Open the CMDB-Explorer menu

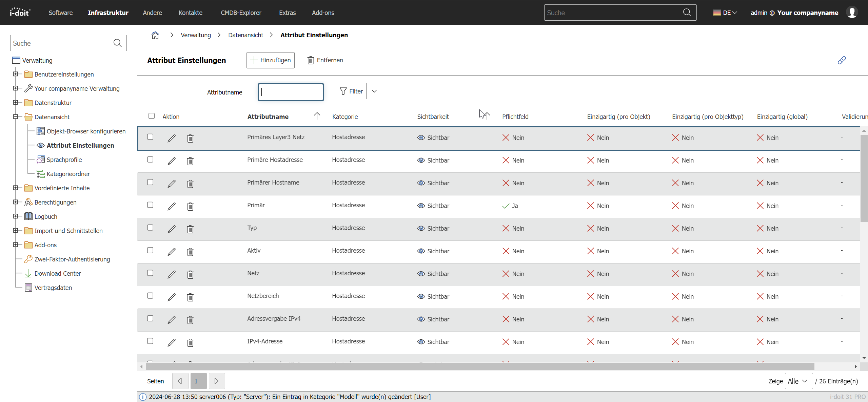[241, 13]
